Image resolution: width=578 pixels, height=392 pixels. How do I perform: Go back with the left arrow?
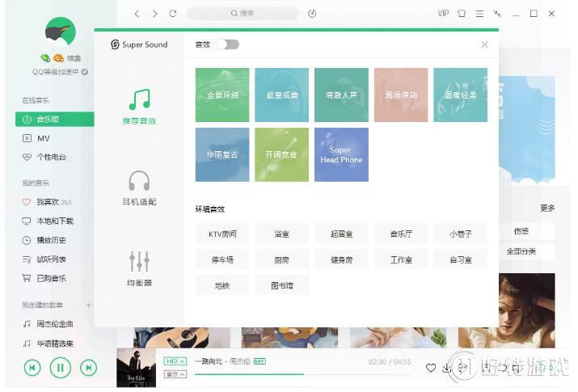[x=137, y=14]
